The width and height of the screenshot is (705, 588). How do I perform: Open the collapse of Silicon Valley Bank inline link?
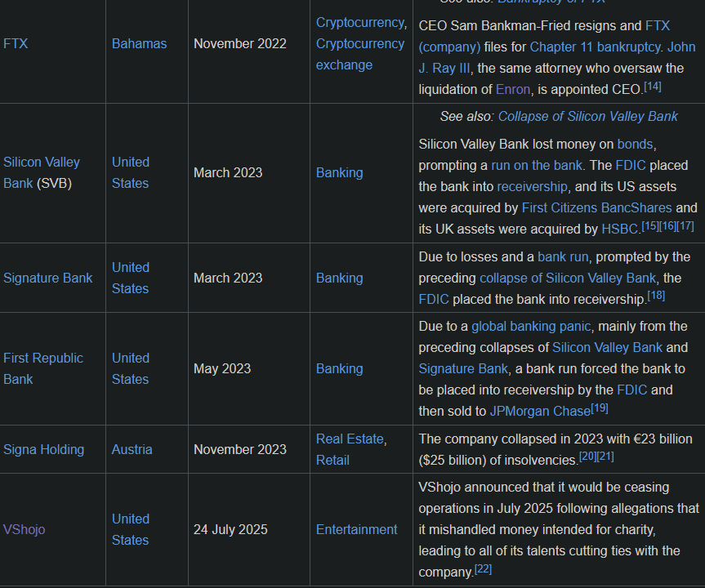568,278
